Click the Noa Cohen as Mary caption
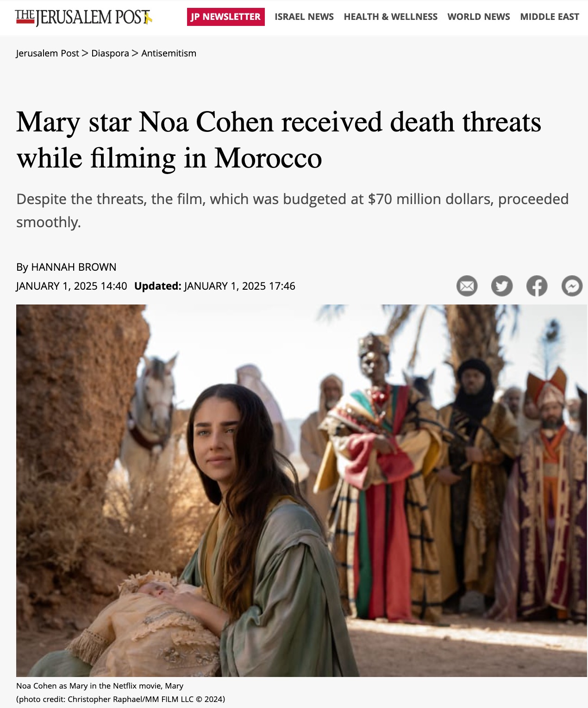The image size is (588, 708). 100,686
